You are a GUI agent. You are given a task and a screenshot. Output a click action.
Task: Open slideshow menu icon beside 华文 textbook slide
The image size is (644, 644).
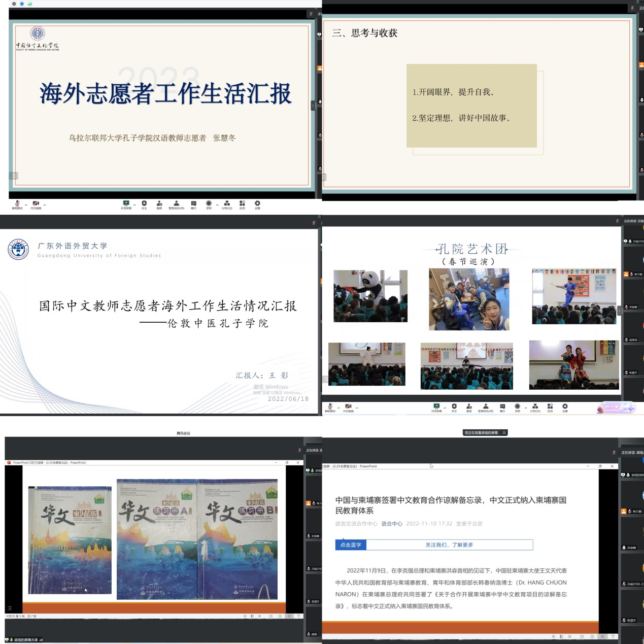(10, 608)
